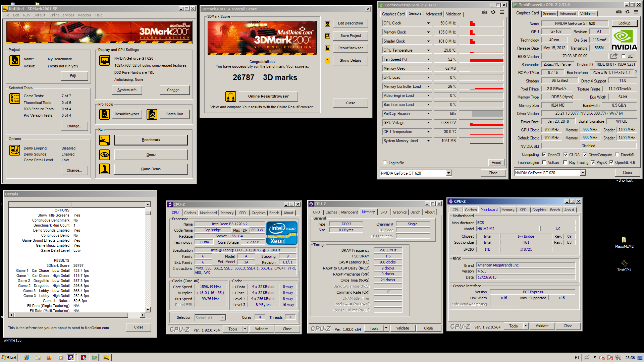Enable the Log to file checkbox
The height and width of the screenshot is (362, 644).
click(x=385, y=163)
